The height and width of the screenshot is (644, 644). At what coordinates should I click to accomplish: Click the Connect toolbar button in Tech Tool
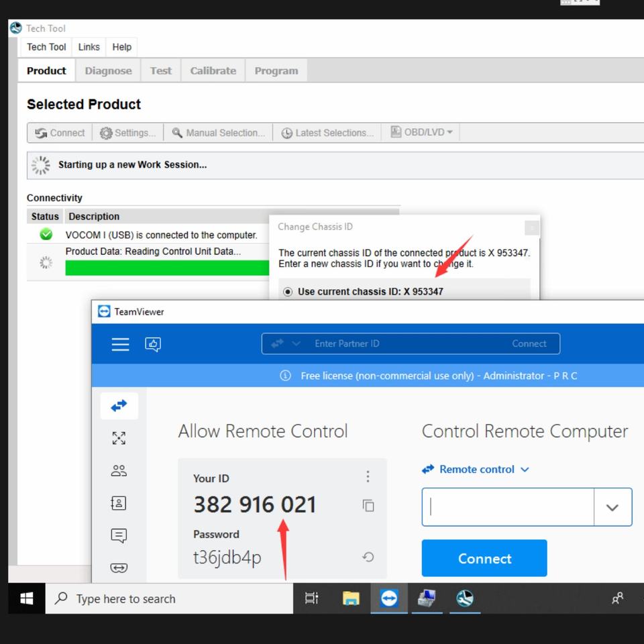point(60,133)
